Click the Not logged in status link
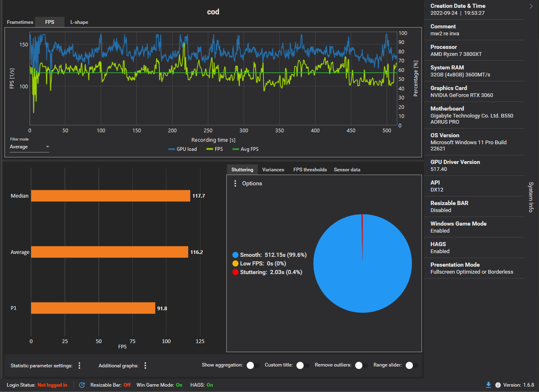The image size is (539, 392). click(x=52, y=385)
